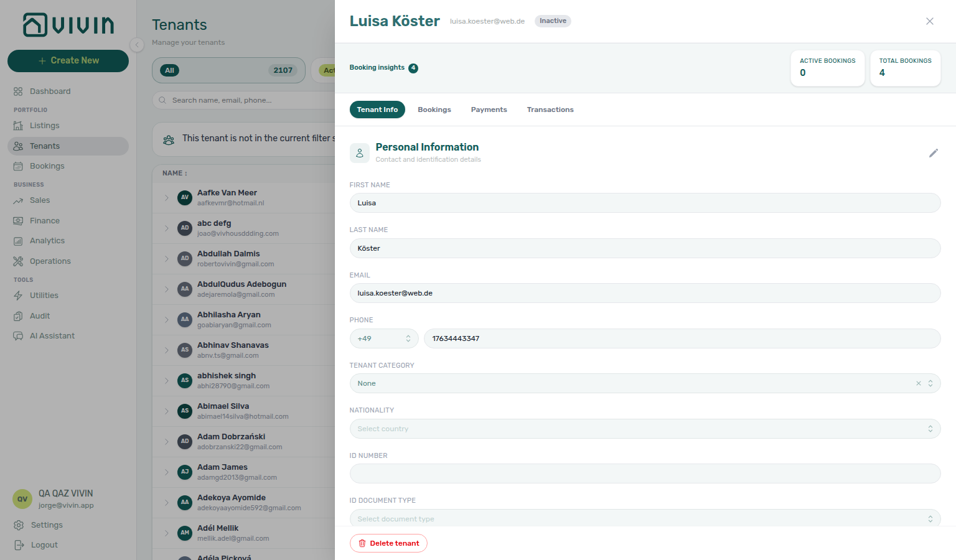Open the Utilities tool icon
The width and height of the screenshot is (956, 560).
(x=18, y=296)
